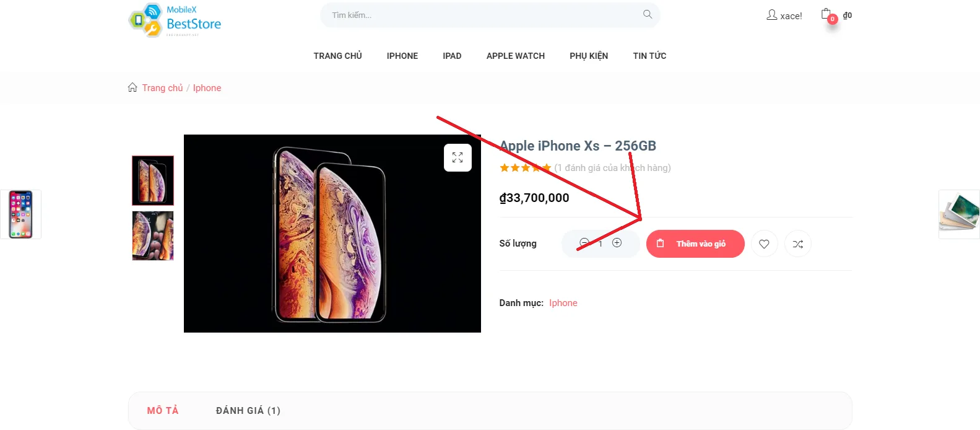Expand product image to fullscreen
The height and width of the screenshot is (430, 980).
coord(457,157)
